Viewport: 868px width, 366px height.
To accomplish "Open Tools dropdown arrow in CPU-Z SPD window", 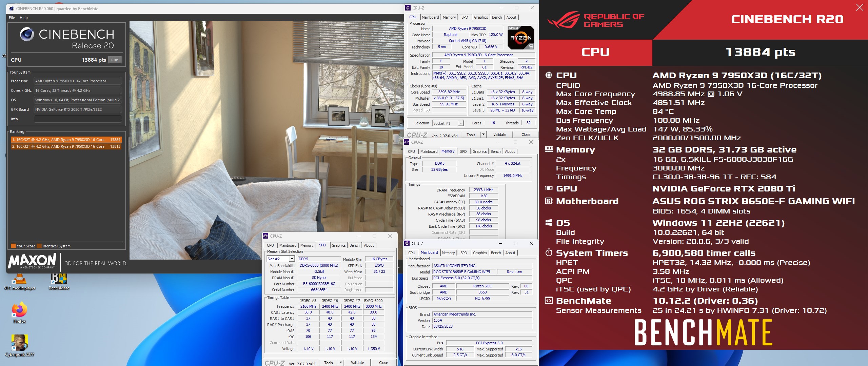I will point(341,363).
